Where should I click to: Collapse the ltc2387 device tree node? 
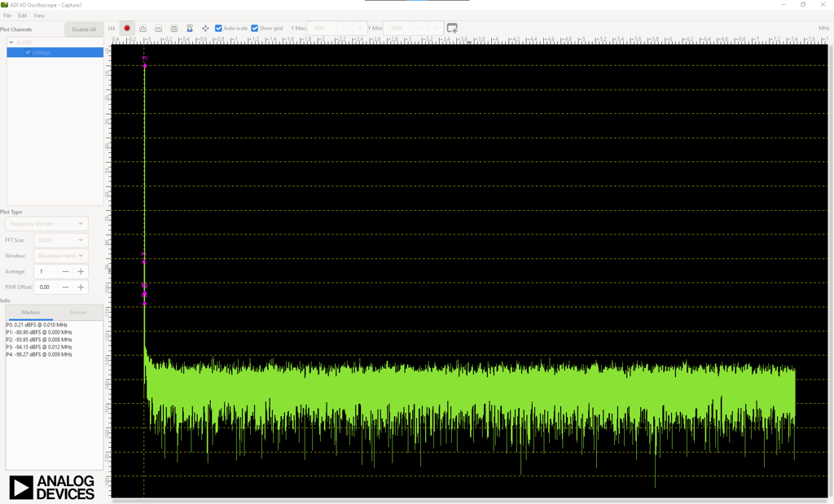tap(11, 42)
